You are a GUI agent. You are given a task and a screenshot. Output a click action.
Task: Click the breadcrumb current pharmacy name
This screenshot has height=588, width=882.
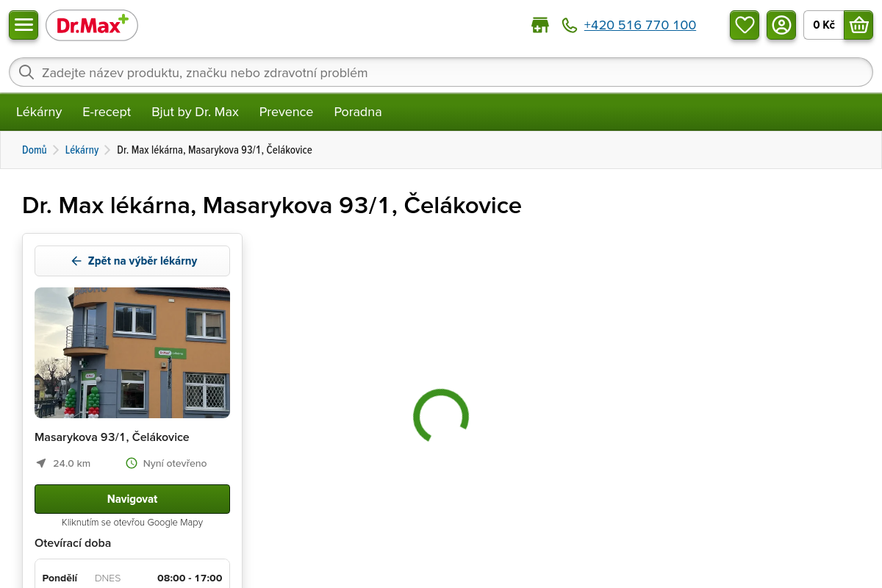point(215,150)
